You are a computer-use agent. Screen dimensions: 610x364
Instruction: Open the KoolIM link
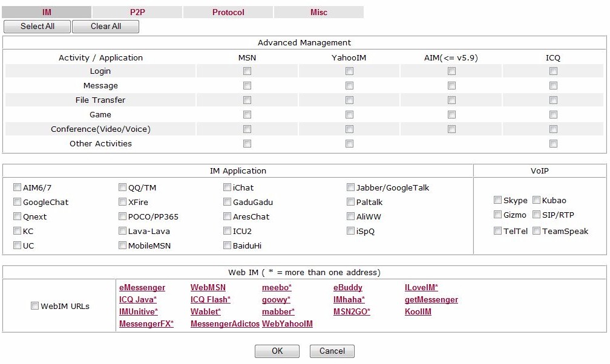coord(418,311)
